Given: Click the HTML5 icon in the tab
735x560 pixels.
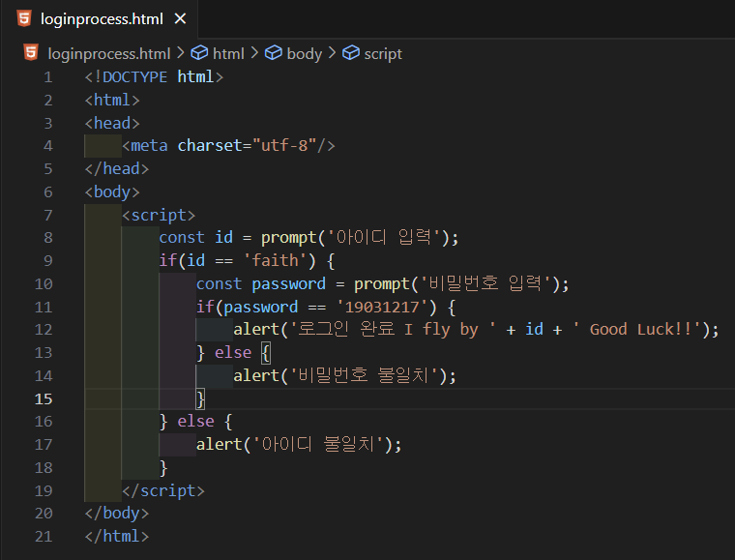Looking at the screenshot, I should click(x=24, y=18).
